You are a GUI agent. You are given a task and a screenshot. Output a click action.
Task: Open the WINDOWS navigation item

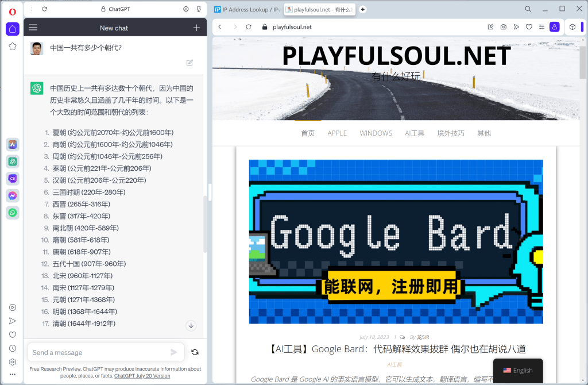click(376, 133)
